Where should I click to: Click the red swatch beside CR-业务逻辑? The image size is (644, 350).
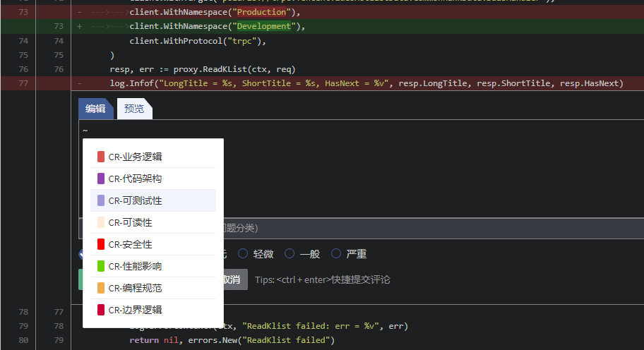click(x=101, y=157)
